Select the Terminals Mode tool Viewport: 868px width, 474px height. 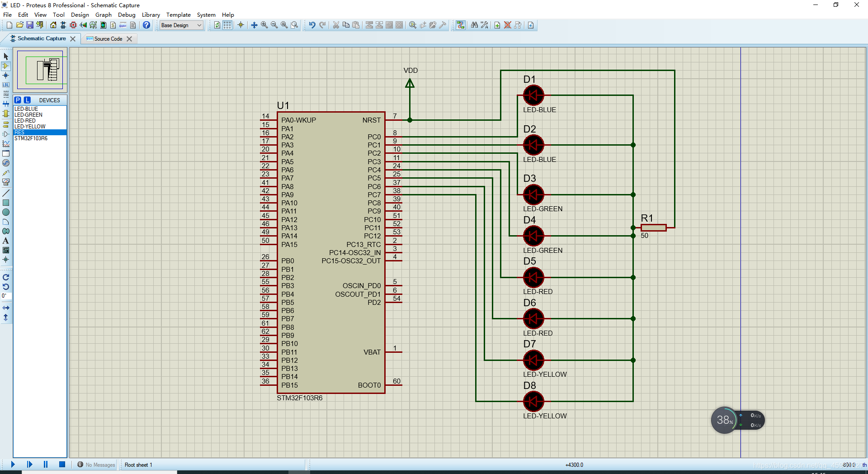(6, 124)
